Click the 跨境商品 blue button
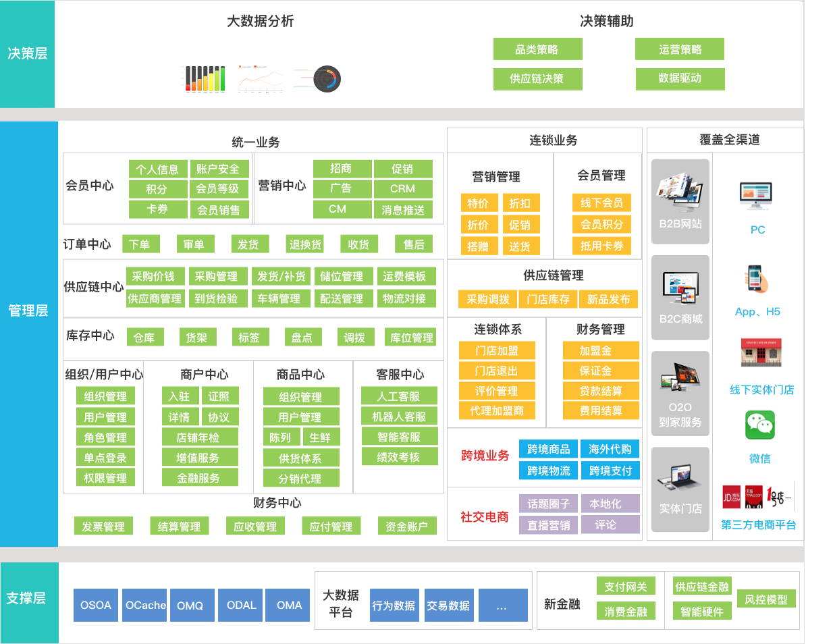The height and width of the screenshot is (644, 833). click(548, 449)
